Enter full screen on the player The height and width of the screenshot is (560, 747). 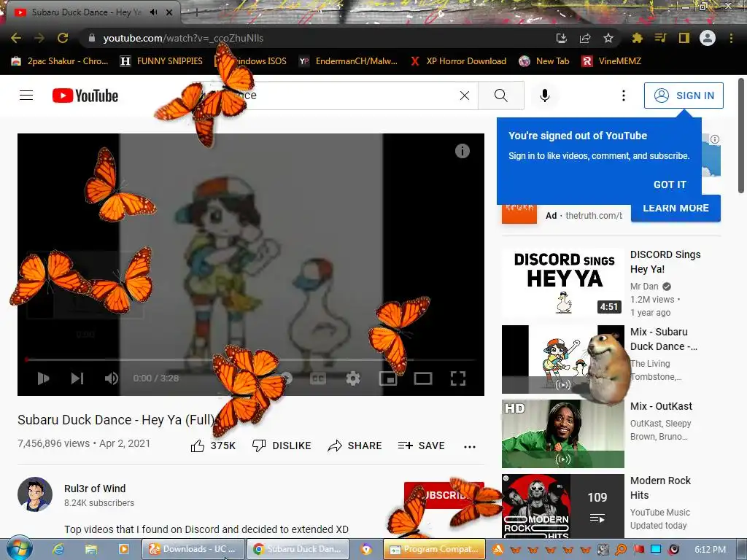tap(458, 378)
